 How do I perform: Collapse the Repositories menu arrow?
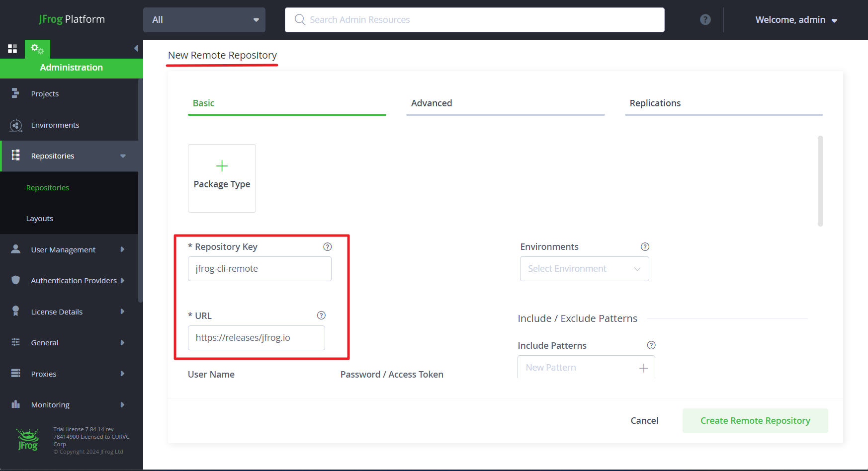click(x=123, y=156)
